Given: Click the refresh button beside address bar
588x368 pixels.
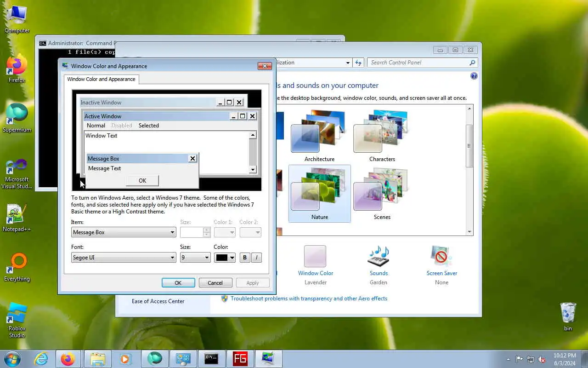Looking at the screenshot, I should click(x=358, y=63).
